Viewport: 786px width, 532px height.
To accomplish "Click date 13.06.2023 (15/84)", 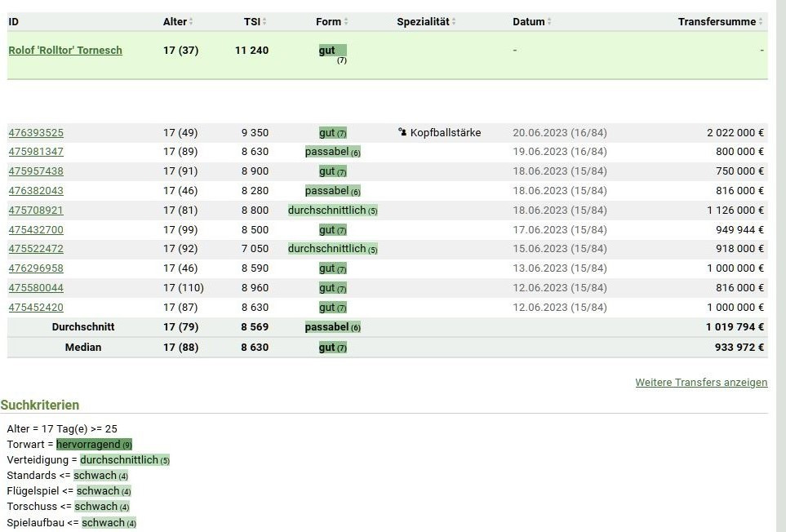I will [559, 268].
